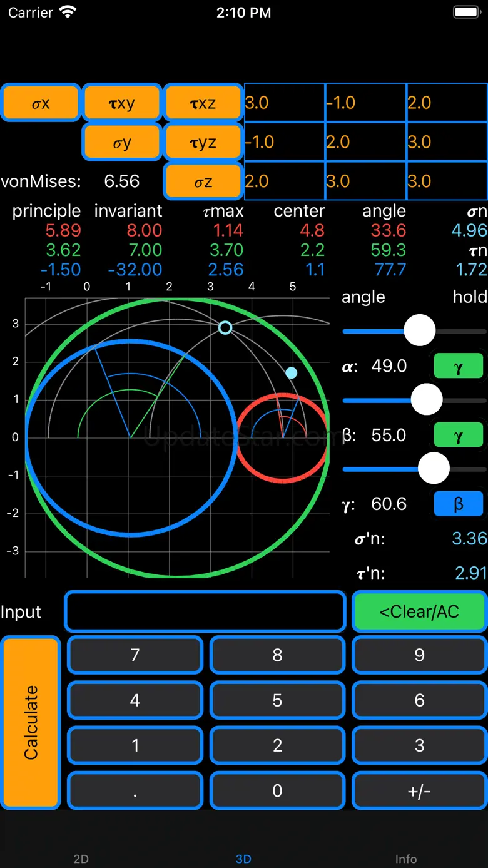Click the γ angle slider knob
The image size is (488, 868).
pos(434,469)
